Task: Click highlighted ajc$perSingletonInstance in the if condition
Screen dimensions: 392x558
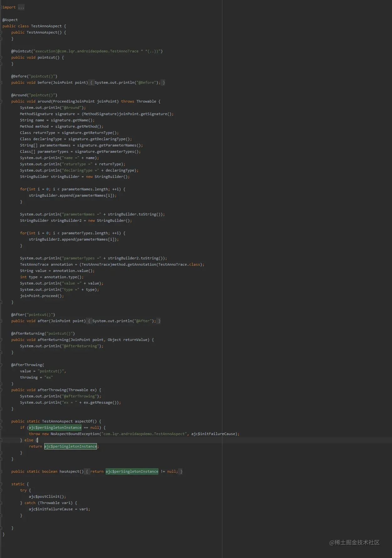Action: (x=55, y=428)
